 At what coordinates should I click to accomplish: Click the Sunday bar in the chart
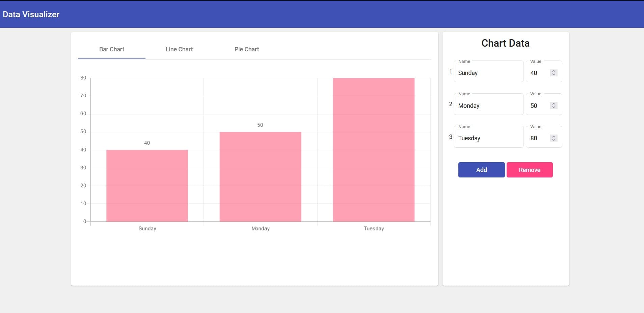tap(147, 186)
